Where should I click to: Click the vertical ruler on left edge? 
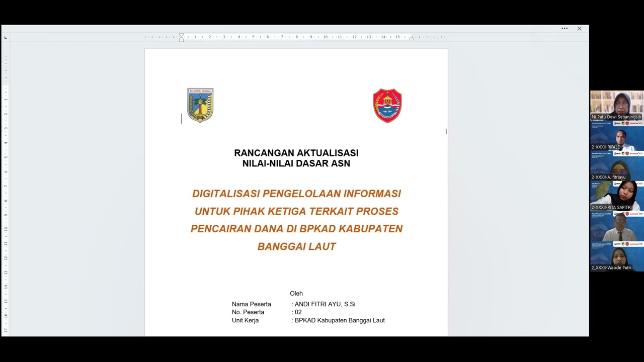[x=6, y=189]
